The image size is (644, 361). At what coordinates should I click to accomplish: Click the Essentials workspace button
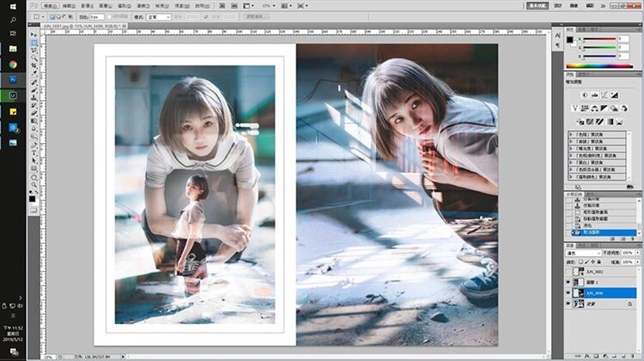click(538, 5)
